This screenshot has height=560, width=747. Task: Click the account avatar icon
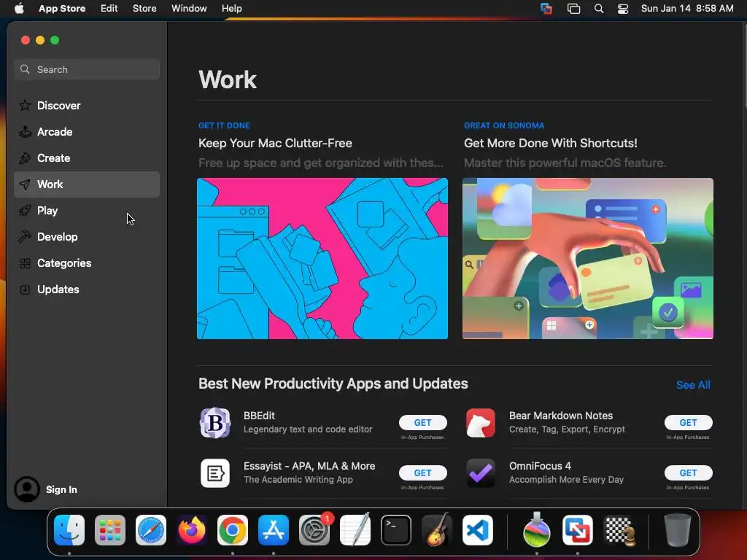[x=27, y=489]
